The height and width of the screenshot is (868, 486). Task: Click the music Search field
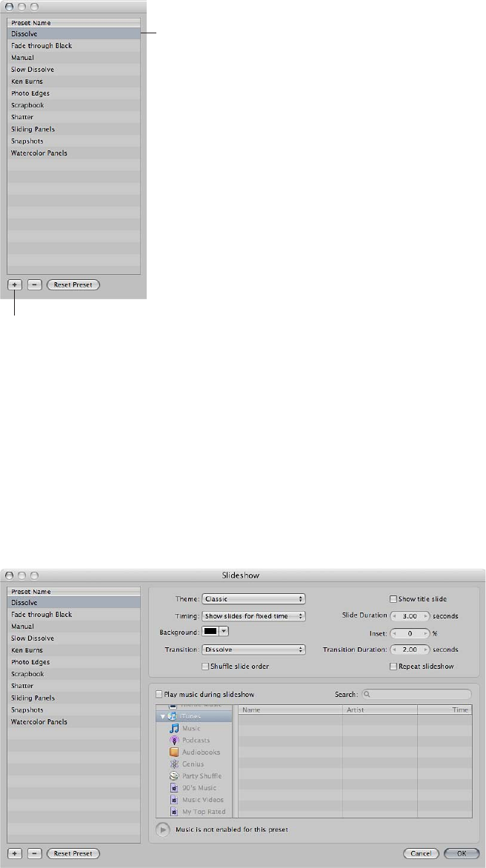coord(417,694)
